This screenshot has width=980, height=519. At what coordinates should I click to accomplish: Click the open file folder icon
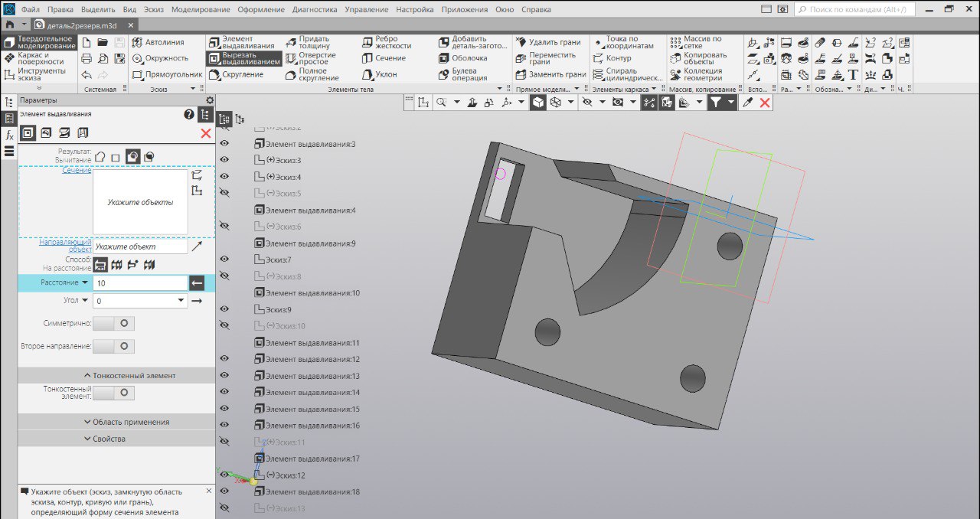(x=103, y=42)
